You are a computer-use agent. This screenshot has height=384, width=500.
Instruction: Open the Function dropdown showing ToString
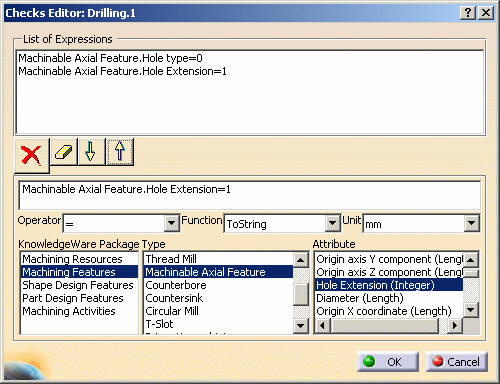coord(332,223)
